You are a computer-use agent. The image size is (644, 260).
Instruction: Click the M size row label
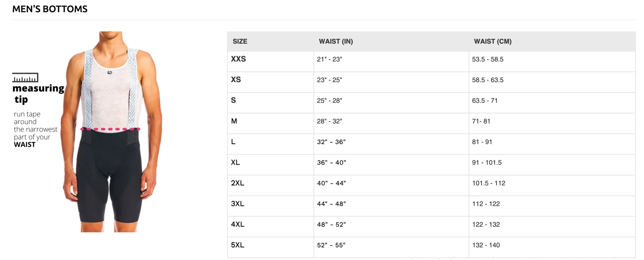[234, 121]
